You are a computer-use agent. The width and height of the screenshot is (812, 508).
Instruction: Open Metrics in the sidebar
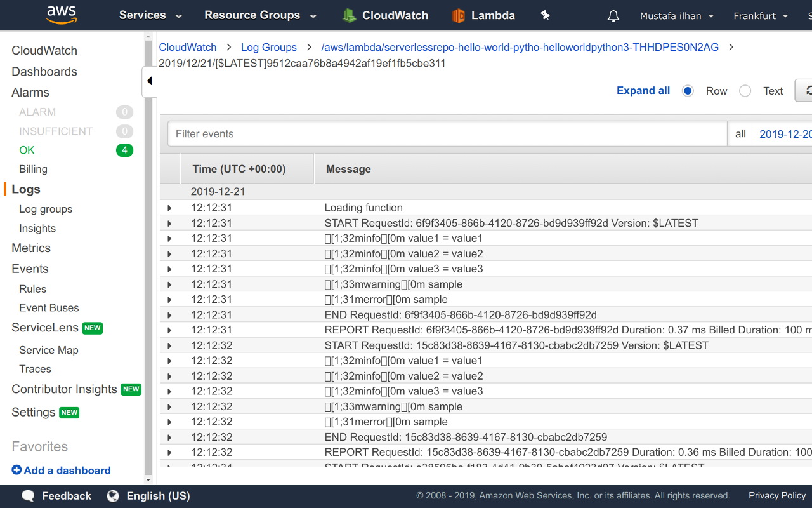coord(31,248)
